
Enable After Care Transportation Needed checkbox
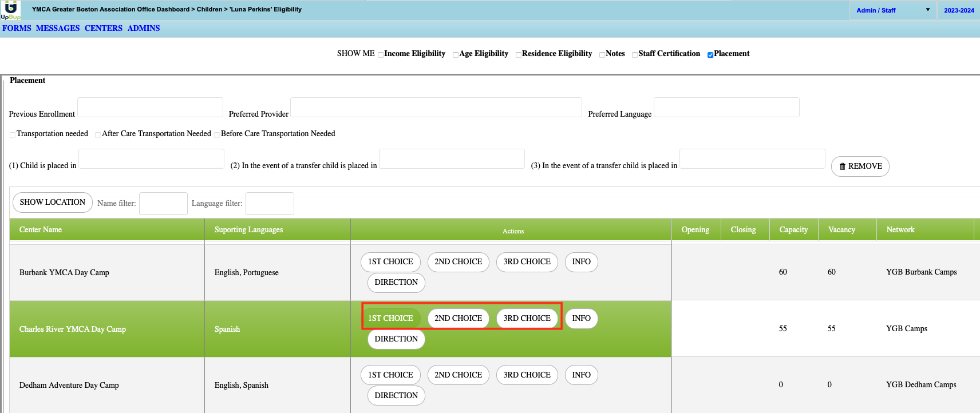coord(98,135)
